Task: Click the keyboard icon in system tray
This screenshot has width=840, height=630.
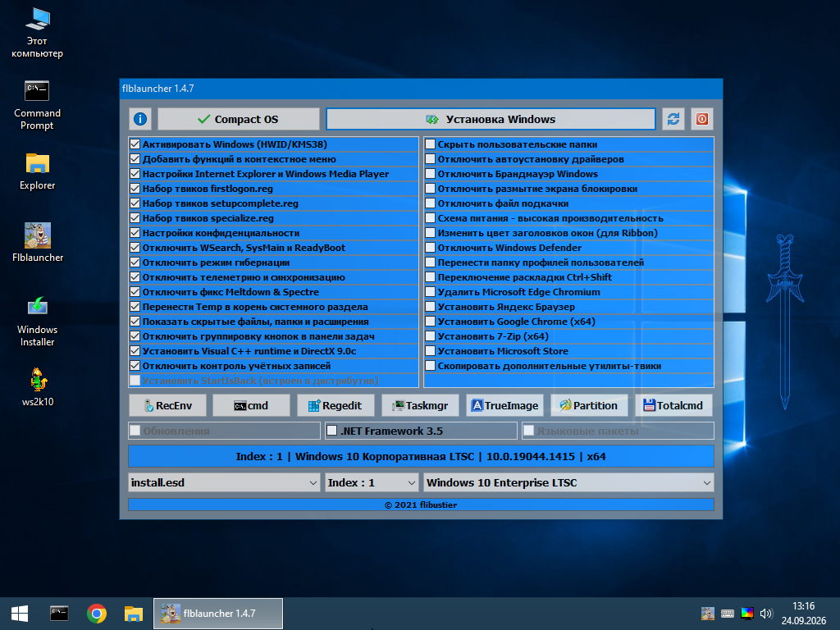Action: pos(728,614)
